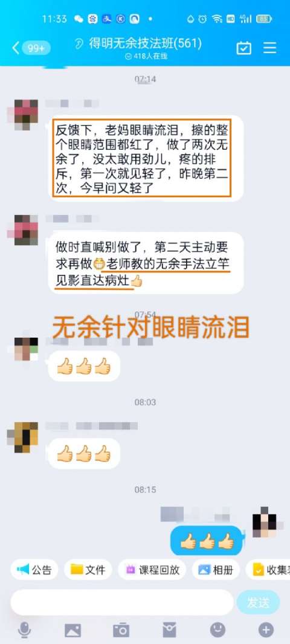Tap the 418人在线 online members label
Viewport: 290px width, 644px height.
click(x=146, y=56)
